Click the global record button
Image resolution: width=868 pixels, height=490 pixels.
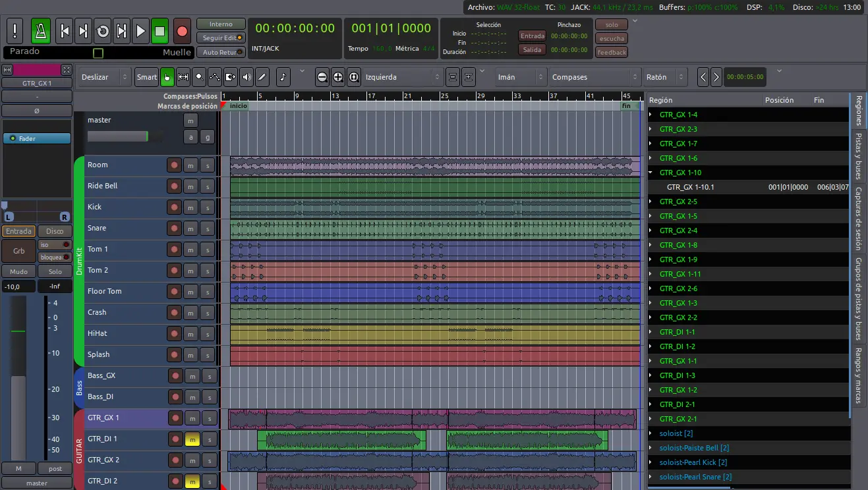(x=183, y=31)
